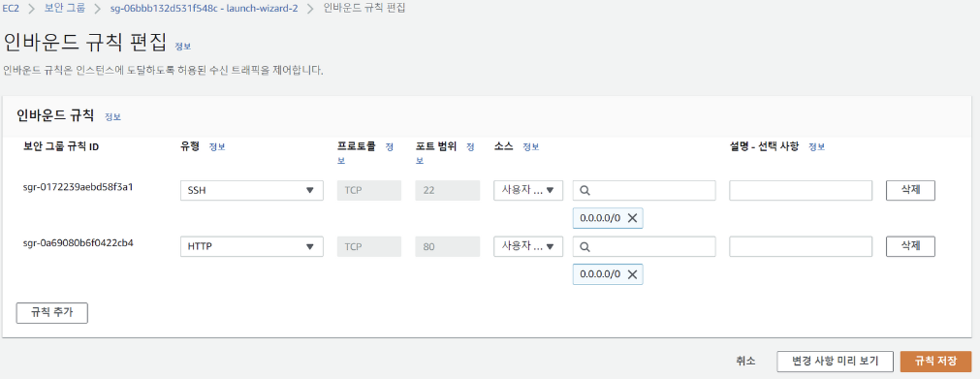Click 정보 link next to the page title
Viewport: 980px width, 379px height.
[x=183, y=47]
